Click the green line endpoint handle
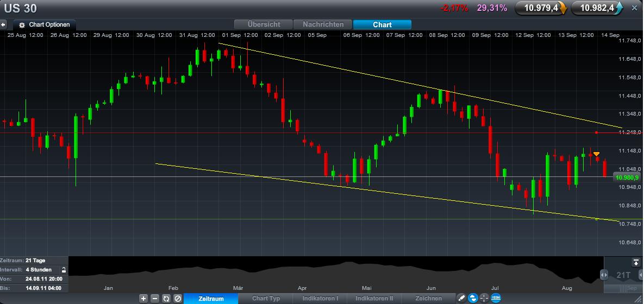 coord(596,219)
